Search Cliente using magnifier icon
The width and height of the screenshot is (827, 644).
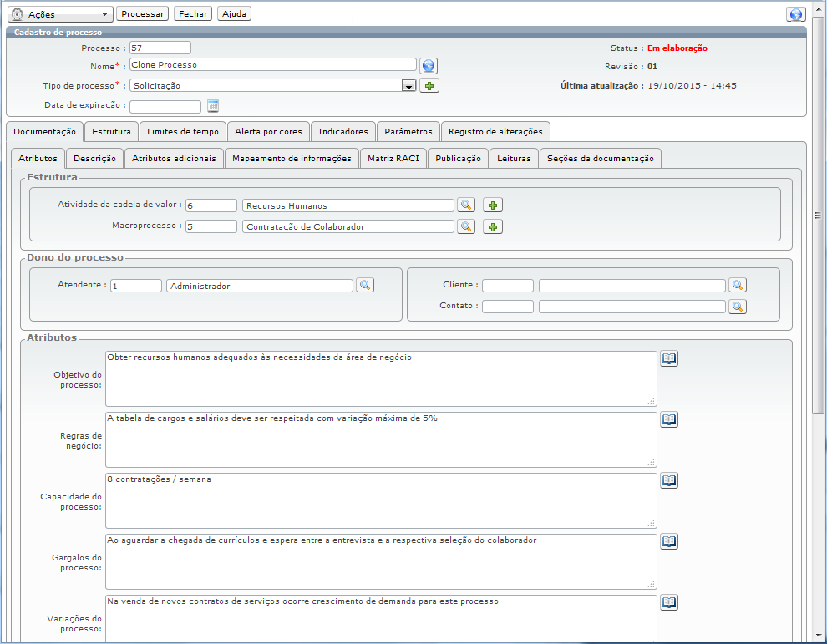[738, 286]
